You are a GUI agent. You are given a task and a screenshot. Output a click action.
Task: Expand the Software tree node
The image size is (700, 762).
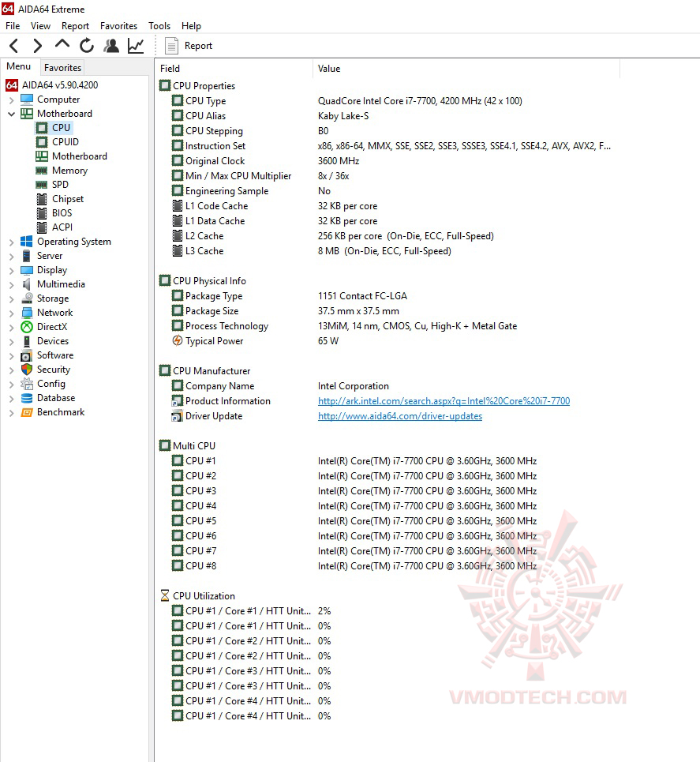[11, 355]
